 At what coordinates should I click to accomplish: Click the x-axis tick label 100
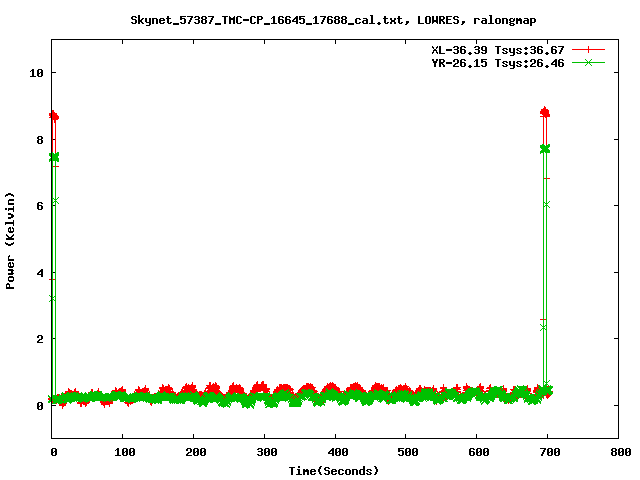tap(124, 452)
